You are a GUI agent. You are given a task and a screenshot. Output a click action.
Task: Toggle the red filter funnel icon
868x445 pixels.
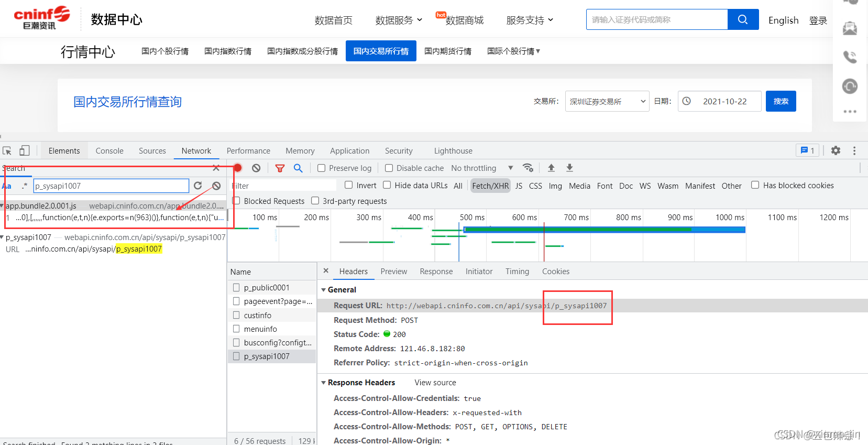280,168
